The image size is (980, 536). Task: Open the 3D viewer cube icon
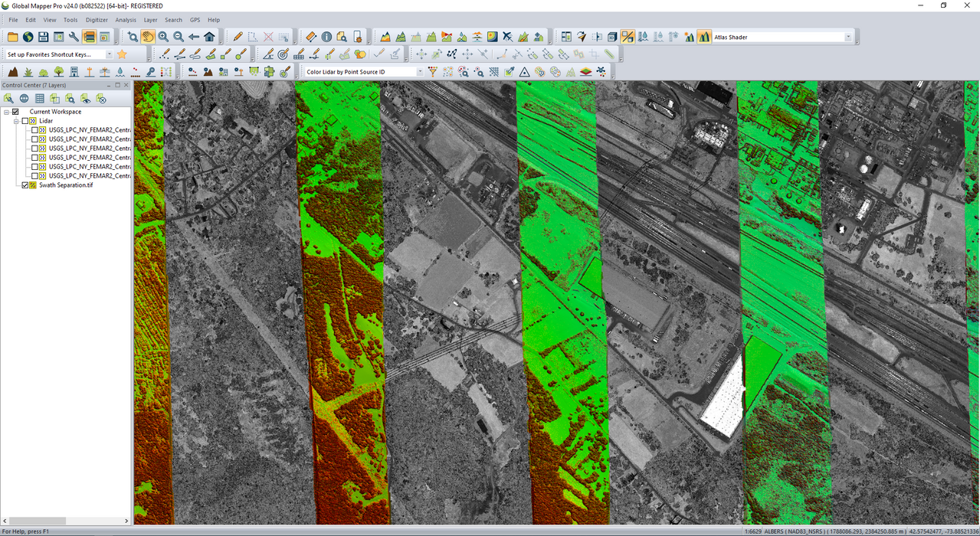[x=612, y=37]
